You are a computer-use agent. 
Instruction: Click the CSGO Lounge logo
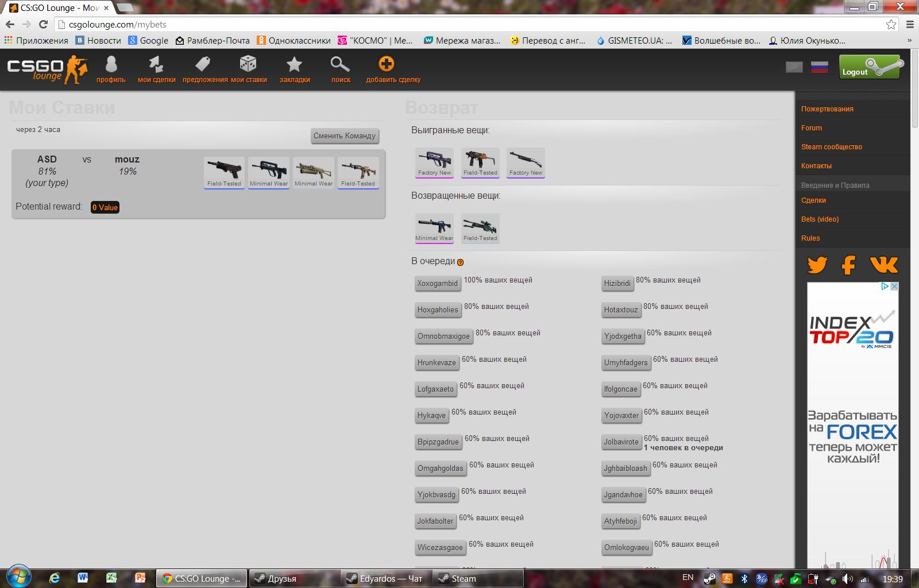[x=48, y=69]
